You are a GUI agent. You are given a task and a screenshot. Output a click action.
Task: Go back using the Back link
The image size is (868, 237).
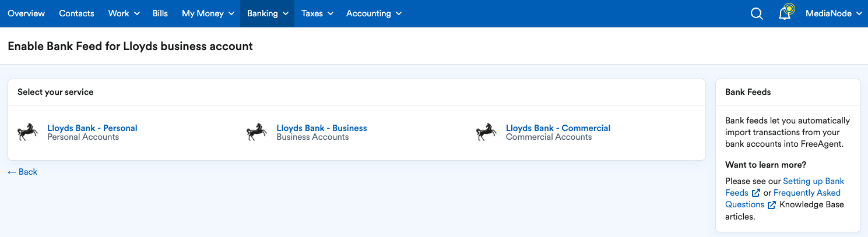tap(23, 172)
